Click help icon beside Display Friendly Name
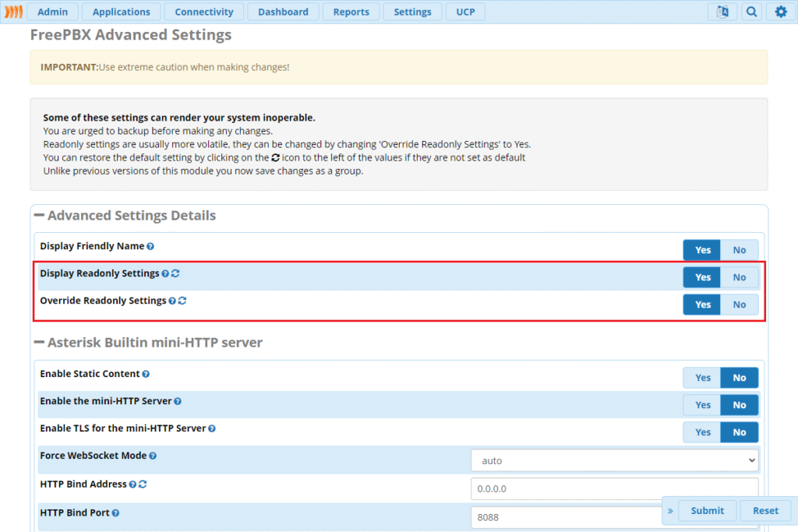Image resolution: width=798 pixels, height=532 pixels. coord(150,246)
